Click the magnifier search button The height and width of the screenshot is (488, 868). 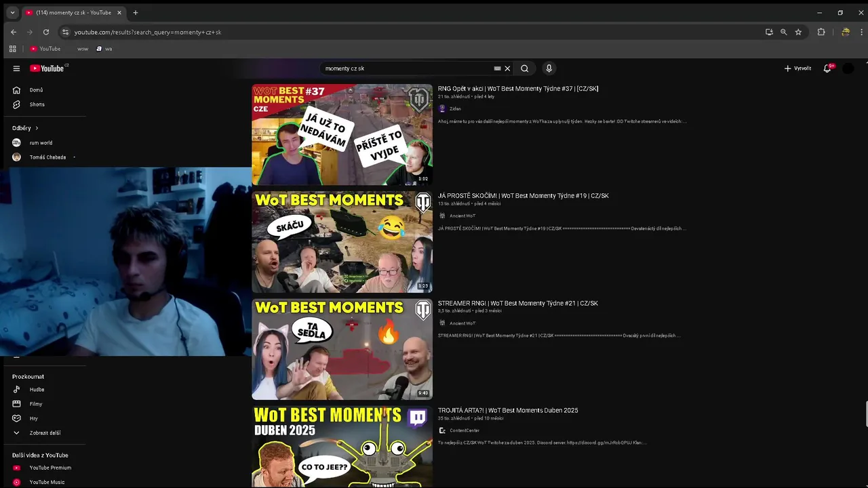(x=524, y=68)
